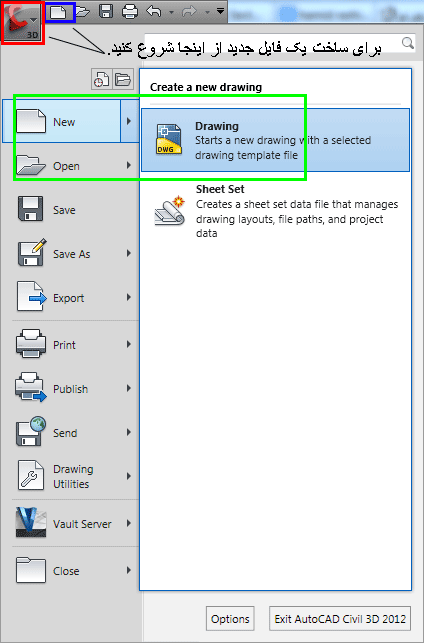Click the Options button
Image resolution: width=424 pixels, height=643 pixels.
click(x=230, y=618)
